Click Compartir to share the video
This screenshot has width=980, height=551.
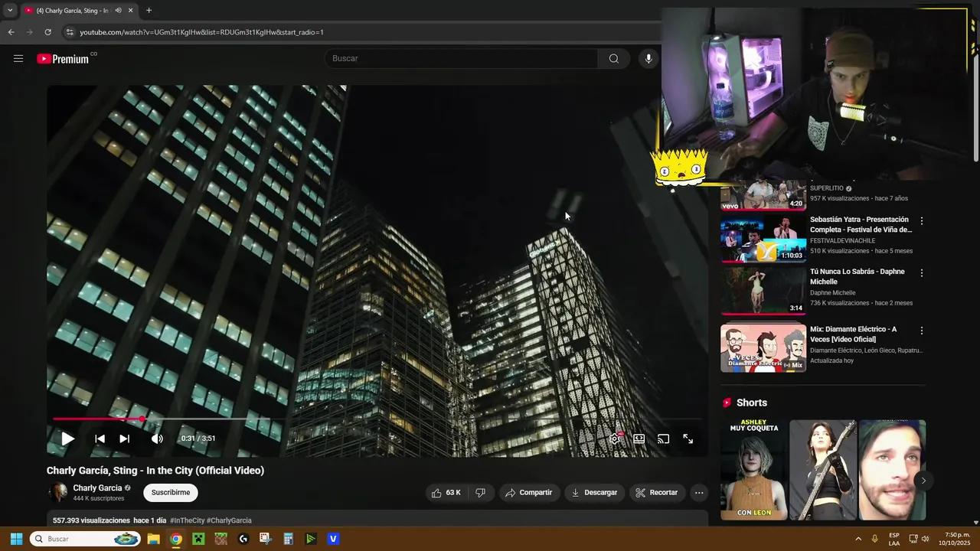528,493
